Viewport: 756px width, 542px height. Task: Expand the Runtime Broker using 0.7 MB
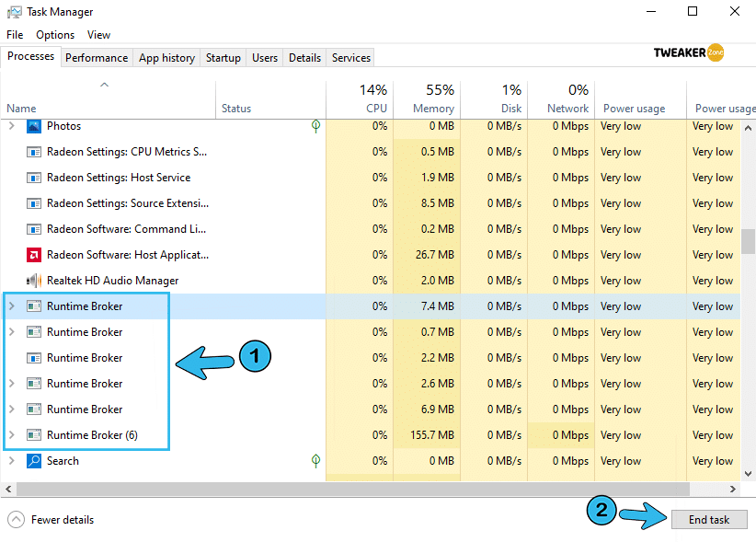click(x=12, y=332)
